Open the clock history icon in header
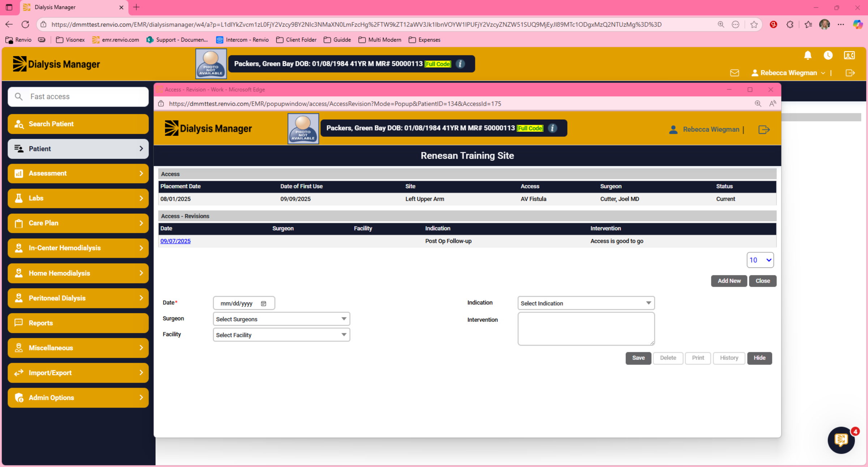This screenshot has height=467, width=868. coord(828,55)
